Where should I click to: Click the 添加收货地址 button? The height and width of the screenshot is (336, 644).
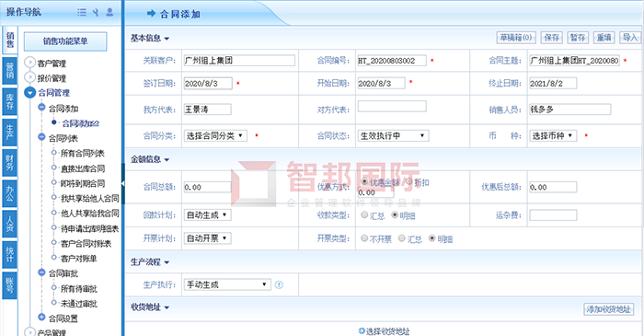[x=608, y=309]
